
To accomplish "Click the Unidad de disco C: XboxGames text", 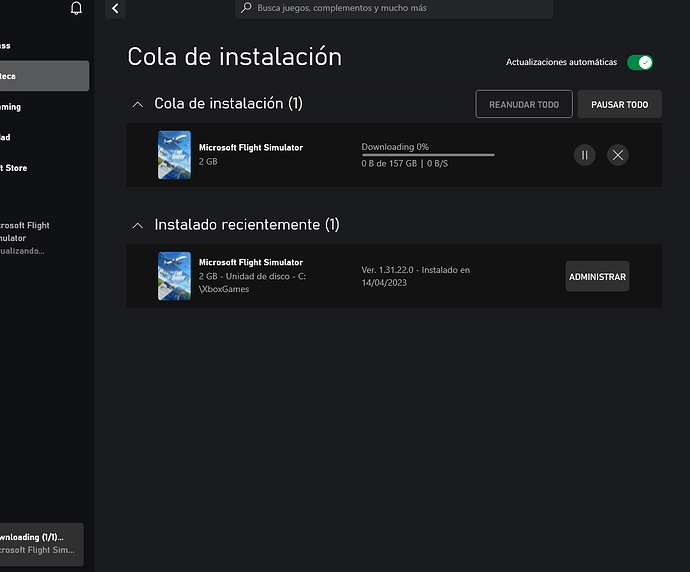I will 252,282.
